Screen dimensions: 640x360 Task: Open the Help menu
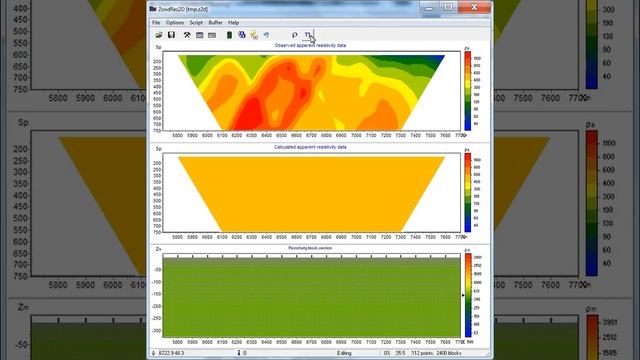coord(233,23)
